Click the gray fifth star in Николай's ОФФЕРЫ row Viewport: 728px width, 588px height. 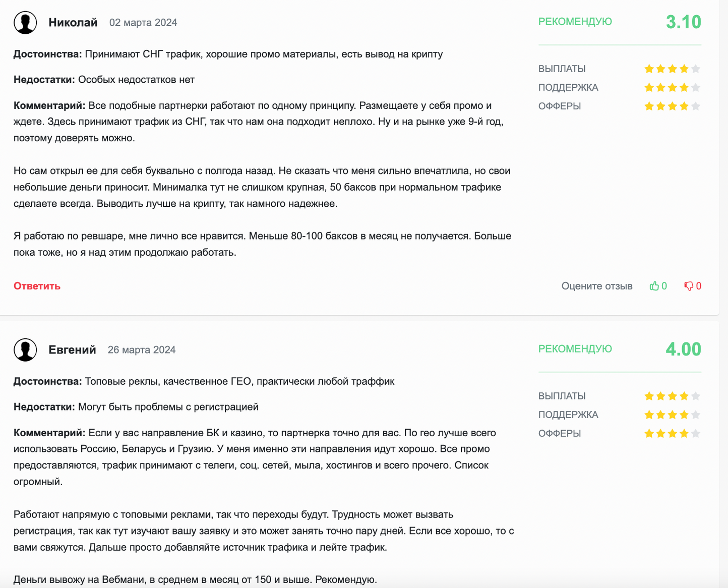coord(696,106)
